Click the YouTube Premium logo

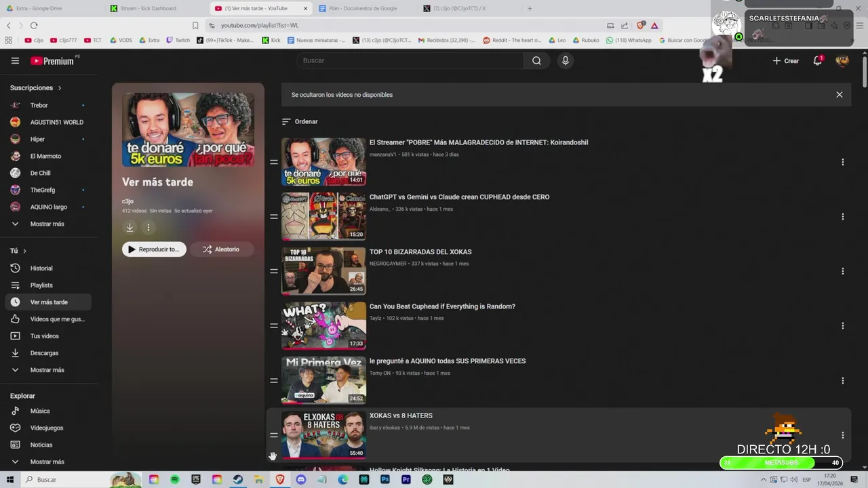[53, 61]
